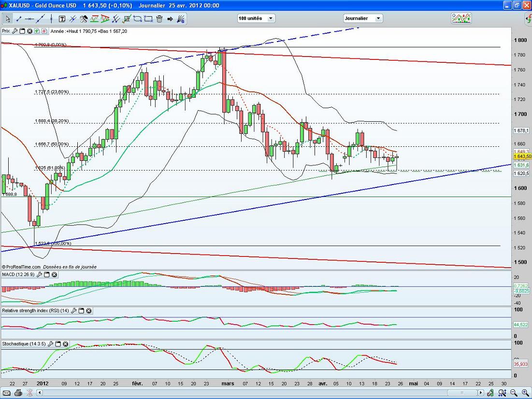532x399 pixels.
Task: Open MACD settings wrench icon
Action: click(x=40, y=274)
